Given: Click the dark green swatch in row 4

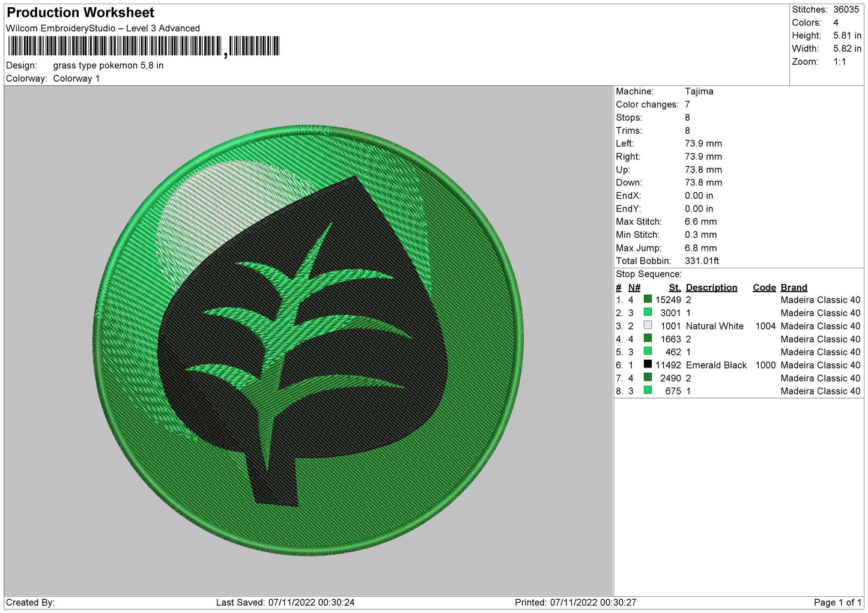Looking at the screenshot, I should (648, 338).
